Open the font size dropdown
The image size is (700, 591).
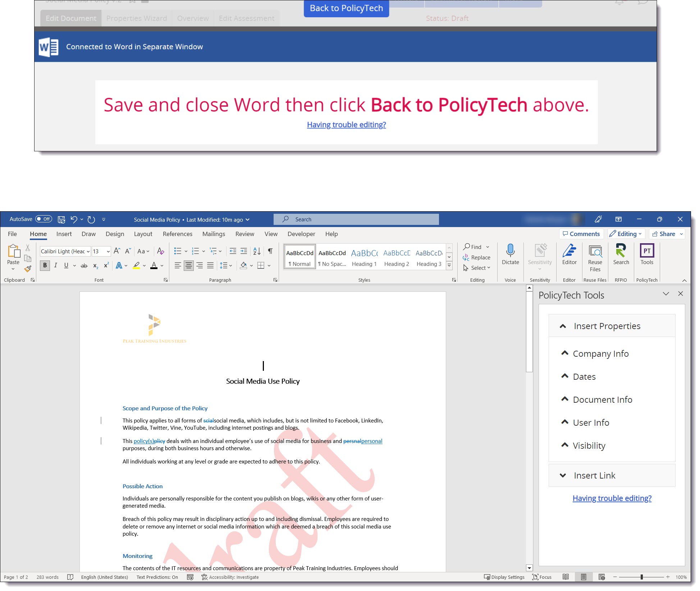[108, 251]
